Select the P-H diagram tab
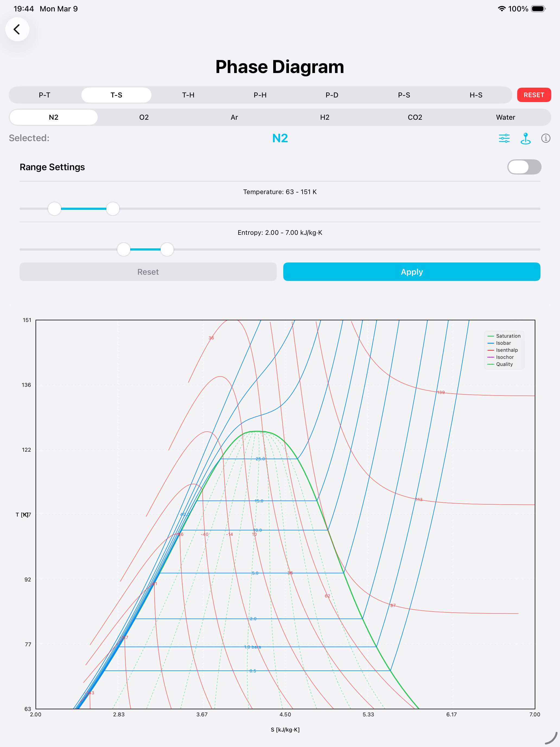Screen dimensions: 560x747 [260, 95]
